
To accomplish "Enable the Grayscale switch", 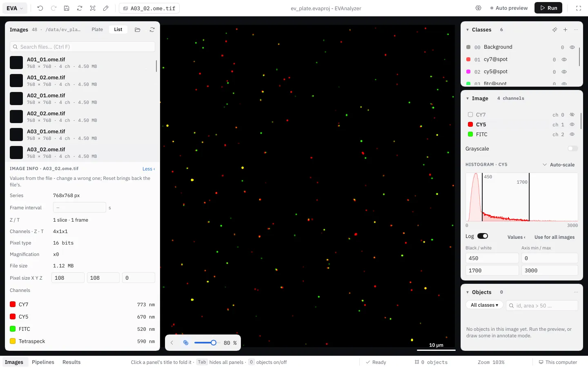I will (573, 149).
